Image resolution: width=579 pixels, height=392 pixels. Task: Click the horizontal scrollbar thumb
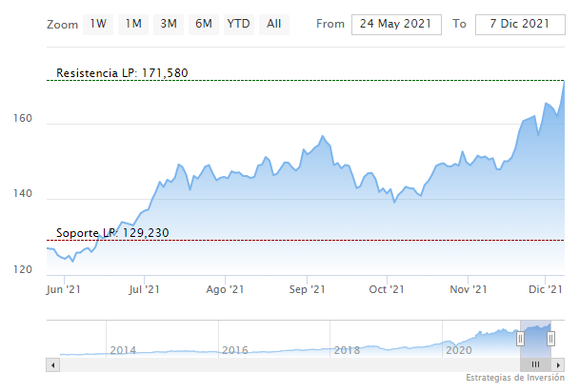click(x=536, y=364)
